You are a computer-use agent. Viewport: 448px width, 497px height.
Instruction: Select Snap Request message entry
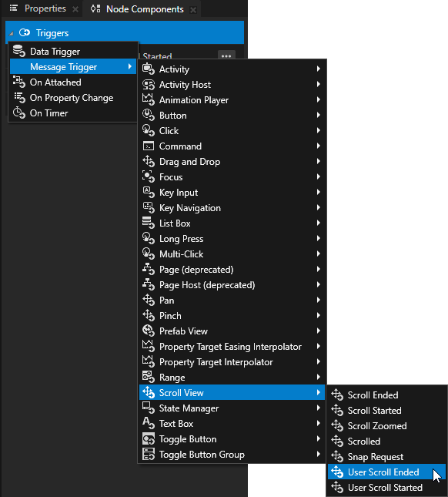(x=386, y=457)
